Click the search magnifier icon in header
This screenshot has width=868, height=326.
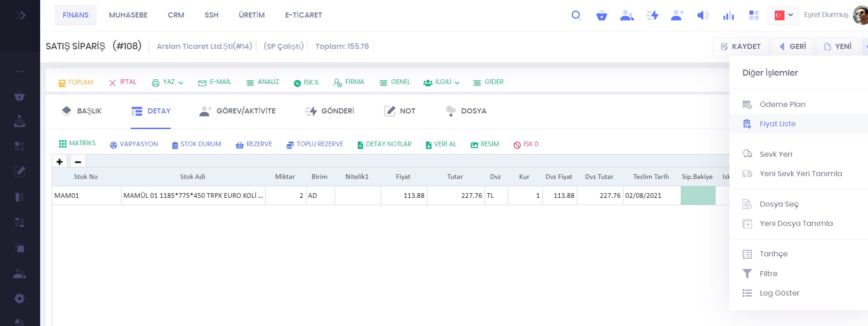coord(576,15)
